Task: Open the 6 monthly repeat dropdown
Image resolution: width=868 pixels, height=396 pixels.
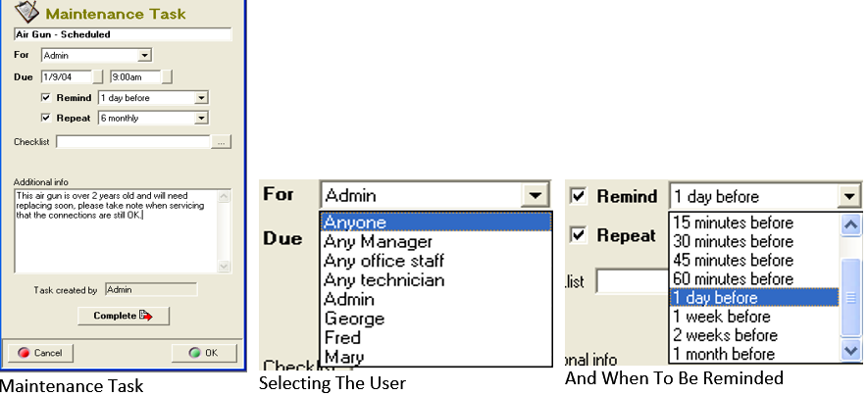Action: (201, 118)
